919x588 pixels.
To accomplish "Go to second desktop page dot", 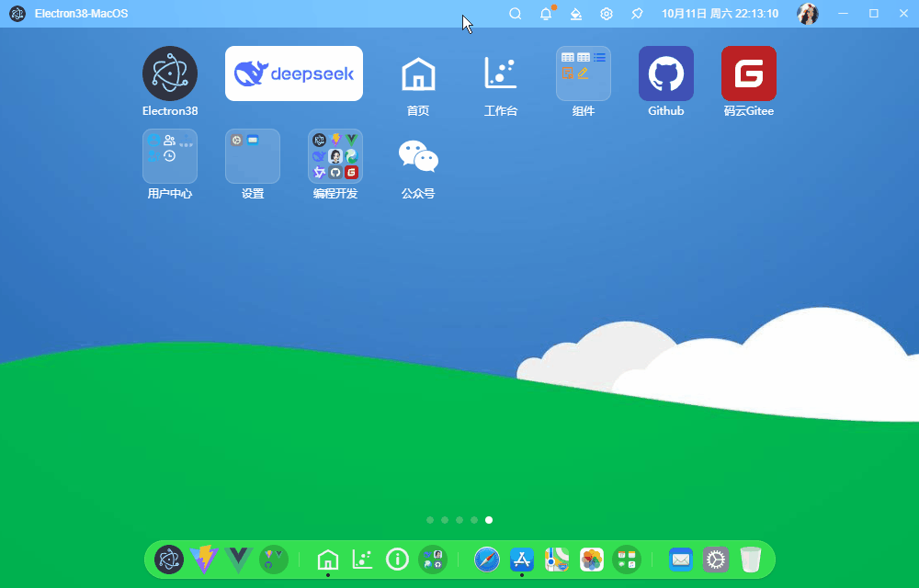I will coord(445,520).
